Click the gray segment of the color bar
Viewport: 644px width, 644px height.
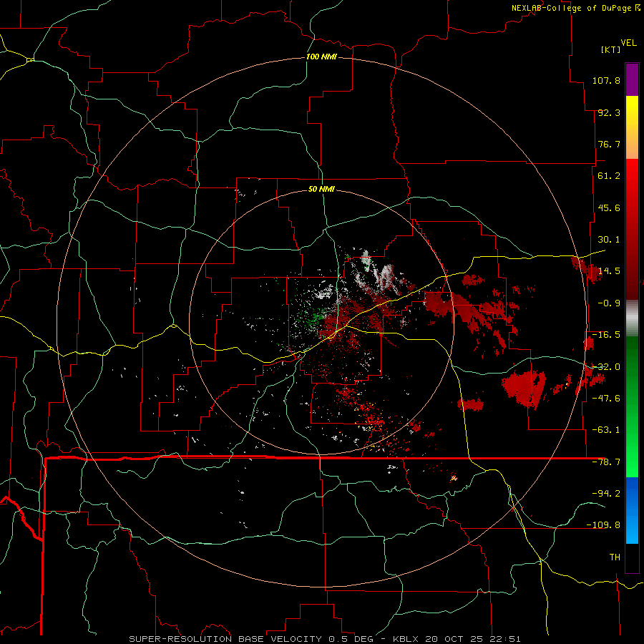tap(632, 318)
